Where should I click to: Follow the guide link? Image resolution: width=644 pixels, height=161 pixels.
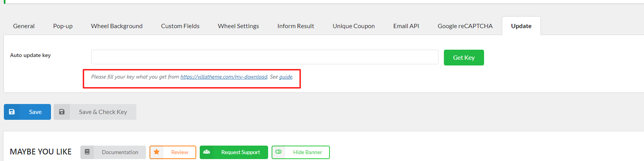(x=286, y=77)
